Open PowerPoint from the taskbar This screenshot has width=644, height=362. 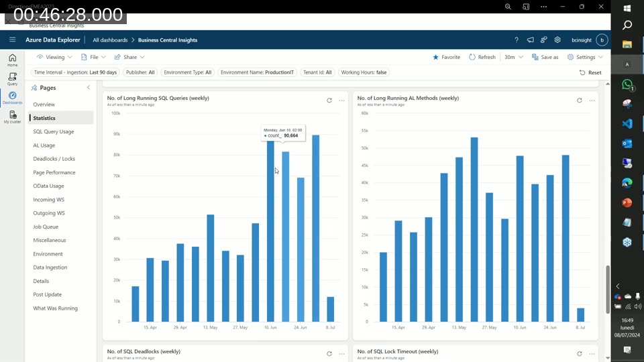click(627, 202)
